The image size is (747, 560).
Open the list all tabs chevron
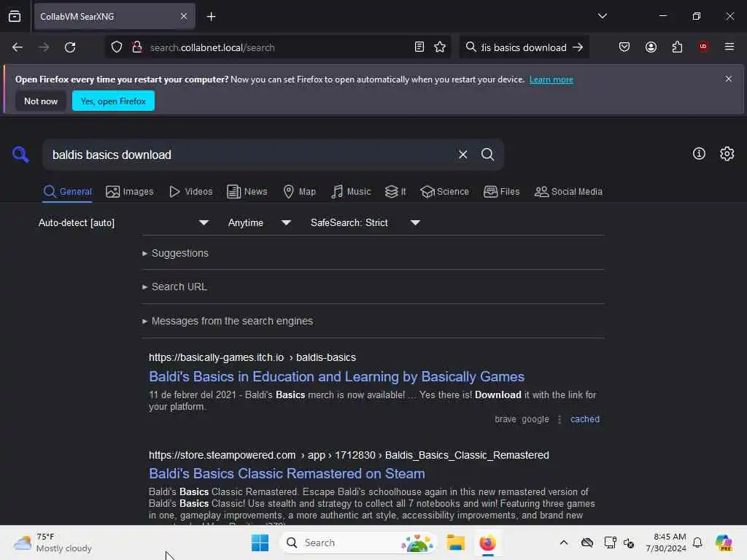(602, 16)
